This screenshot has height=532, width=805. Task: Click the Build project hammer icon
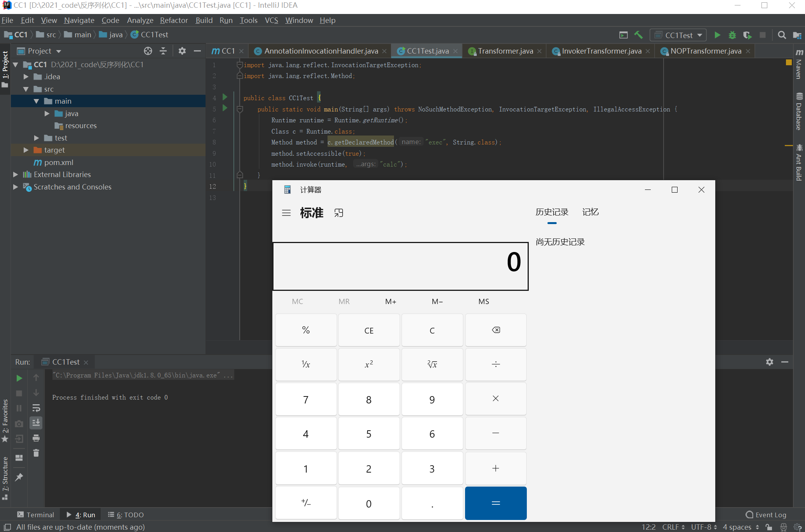point(638,35)
